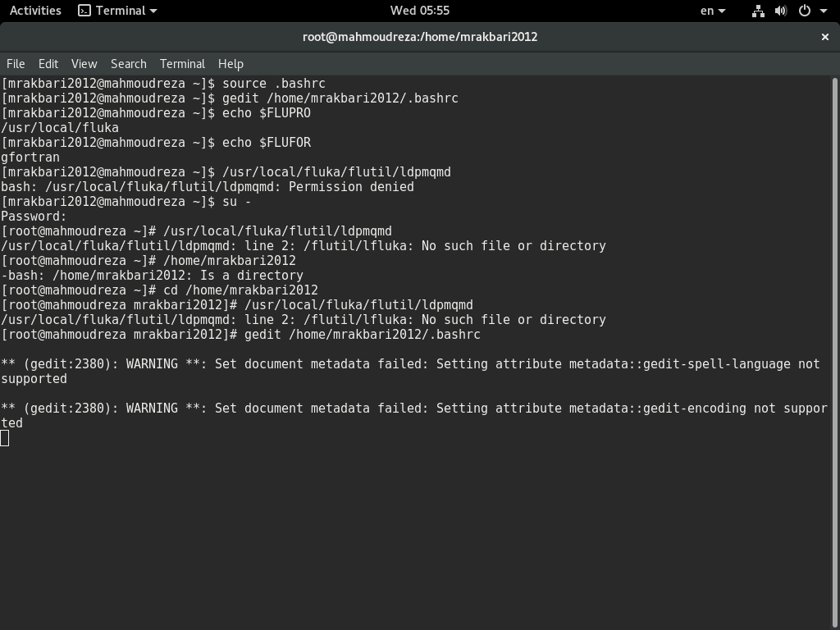840x630 pixels.
Task: Click the terminal cursor block
Action: coord(5,438)
